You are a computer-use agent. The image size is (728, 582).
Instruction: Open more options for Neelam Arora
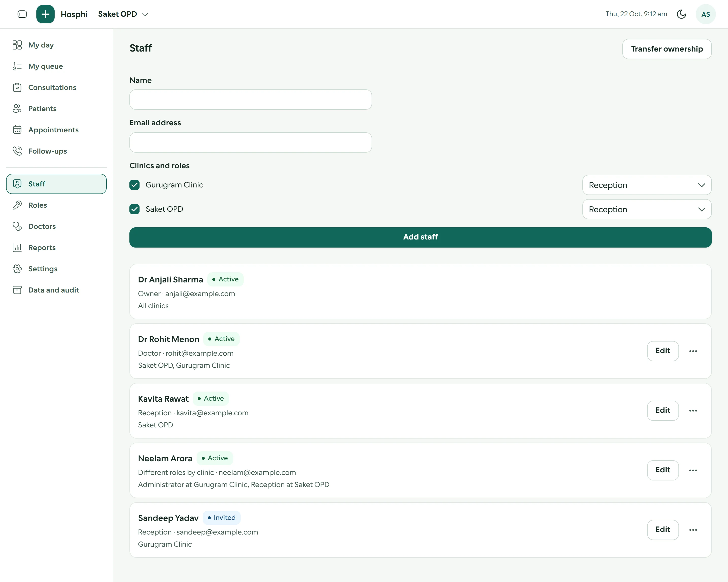pos(693,470)
